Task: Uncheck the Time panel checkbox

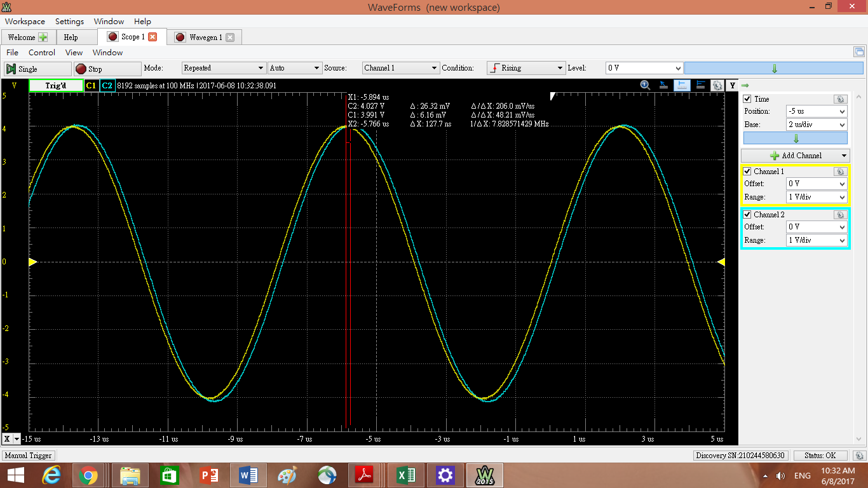Action: (x=746, y=98)
